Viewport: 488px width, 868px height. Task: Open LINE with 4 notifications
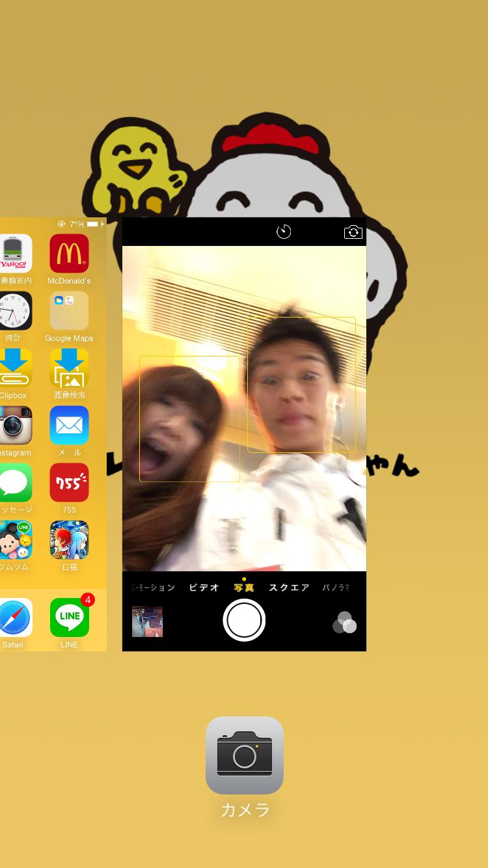[x=69, y=618]
